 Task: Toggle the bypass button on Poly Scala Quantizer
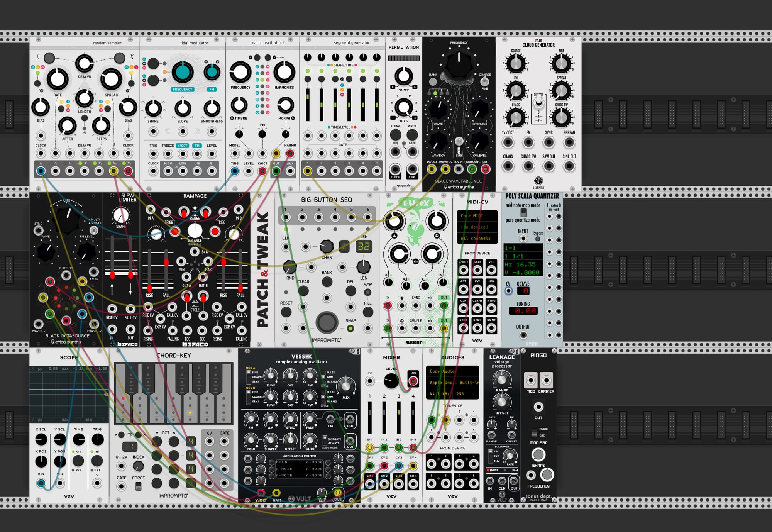tap(538, 239)
